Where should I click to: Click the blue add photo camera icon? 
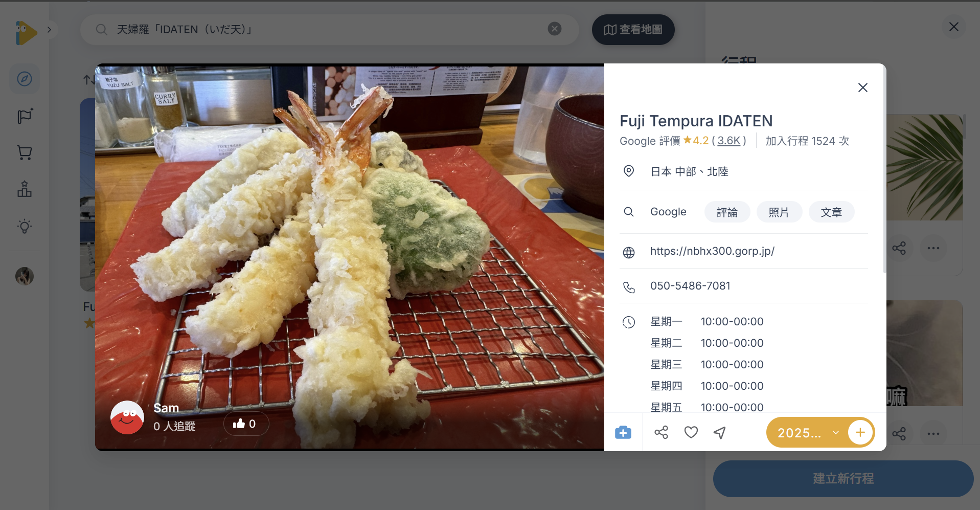(x=623, y=433)
